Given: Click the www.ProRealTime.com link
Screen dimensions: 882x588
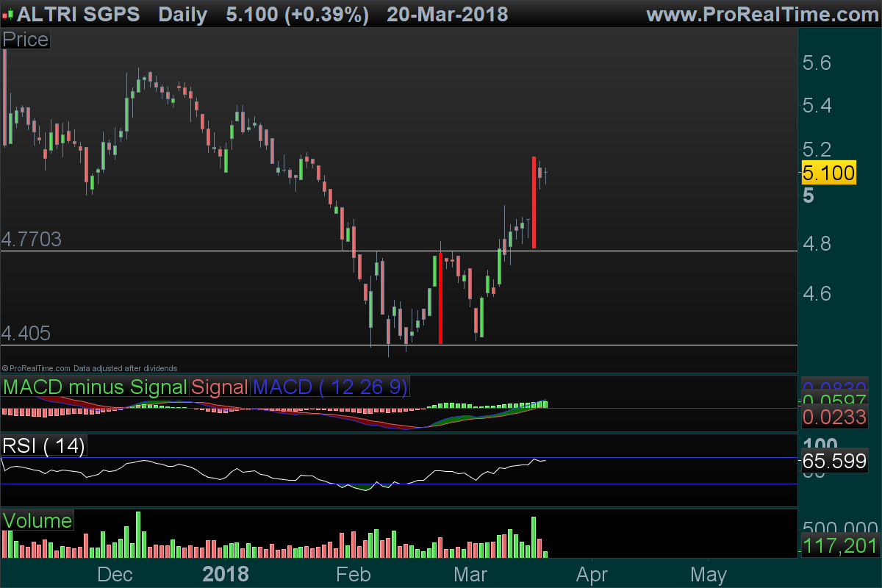Looking at the screenshot, I should [x=762, y=14].
